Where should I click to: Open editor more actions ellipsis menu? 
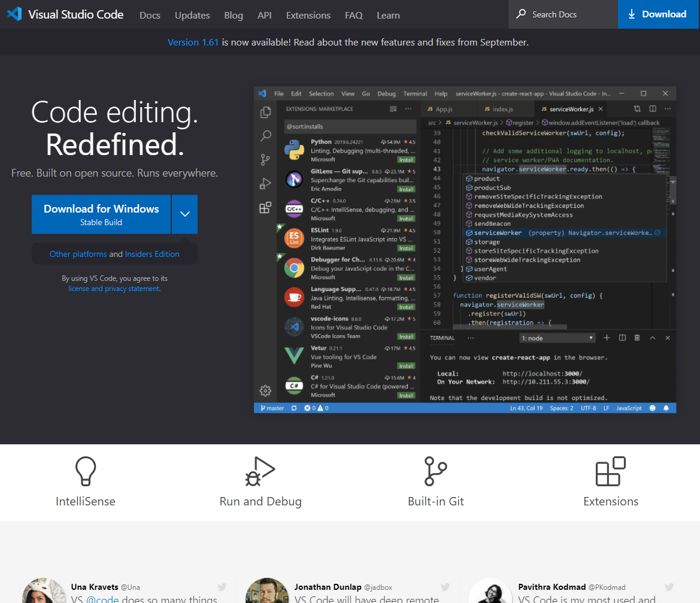point(668,108)
